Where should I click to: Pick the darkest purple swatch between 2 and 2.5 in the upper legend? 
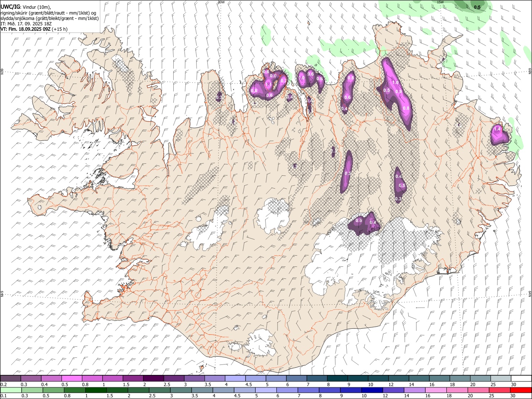153,378
